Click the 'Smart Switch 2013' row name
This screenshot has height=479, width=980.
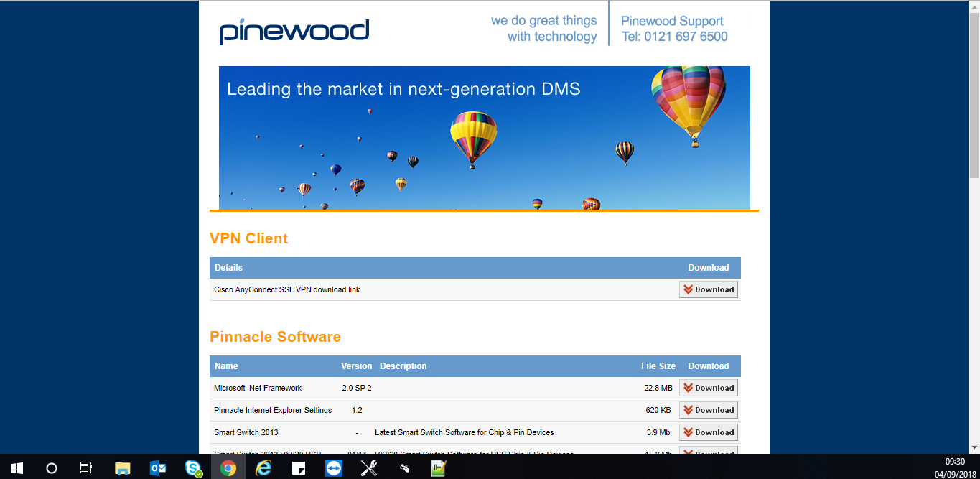pos(246,433)
